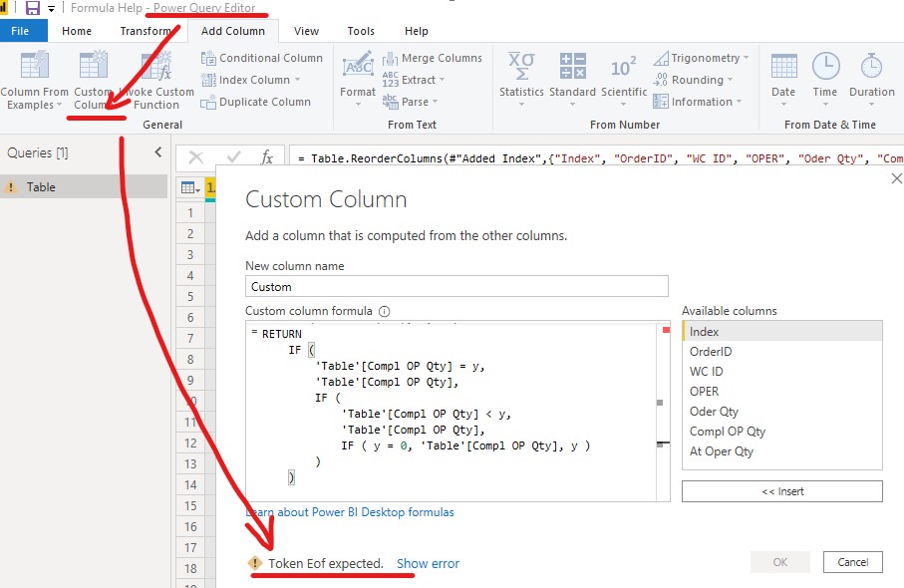Cancel the formula bar edit (X)
This screenshot has height=588, width=904.
click(196, 157)
